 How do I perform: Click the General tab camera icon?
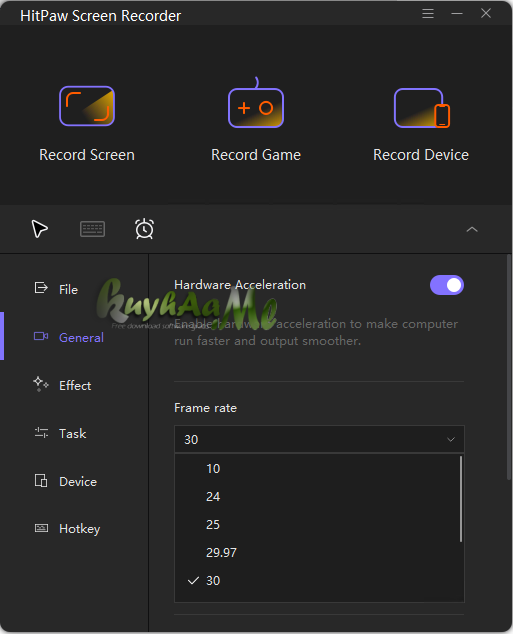coord(41,336)
